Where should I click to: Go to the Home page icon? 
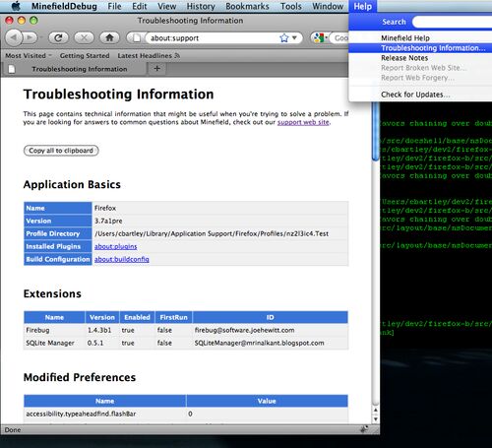point(109,38)
